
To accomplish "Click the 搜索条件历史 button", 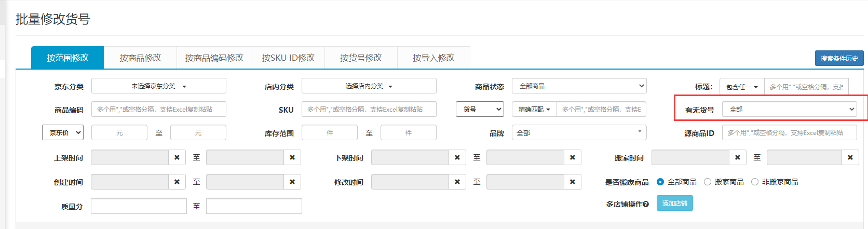I will click(839, 58).
